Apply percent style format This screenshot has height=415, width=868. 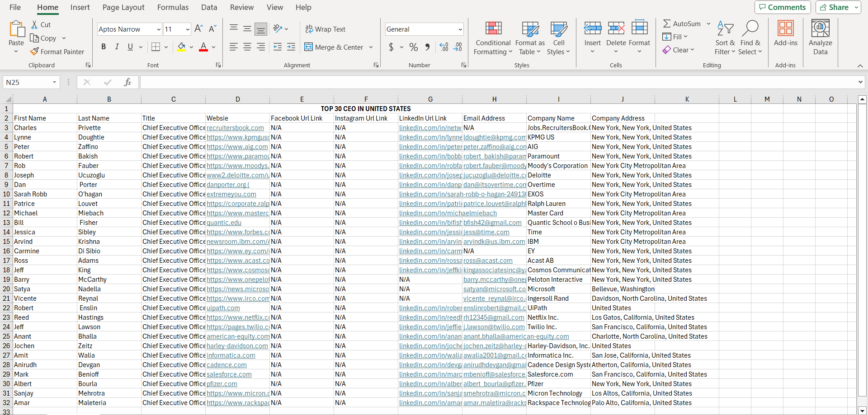point(414,47)
